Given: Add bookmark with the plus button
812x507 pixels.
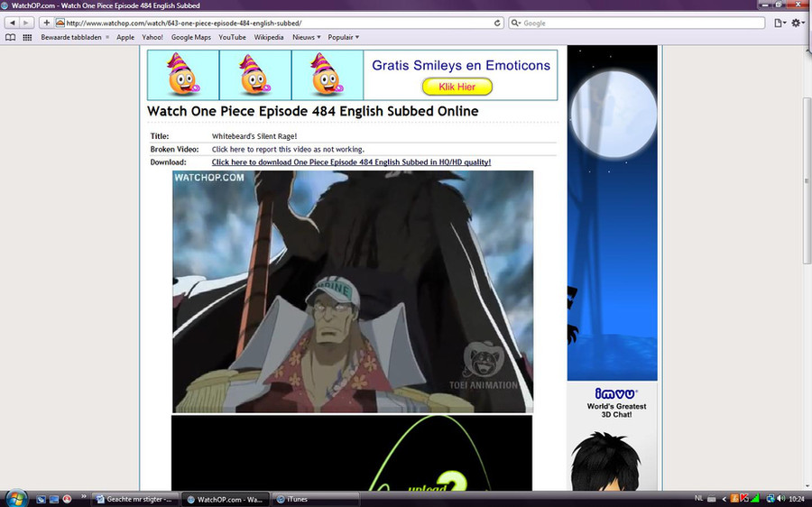Looking at the screenshot, I should click(46, 23).
